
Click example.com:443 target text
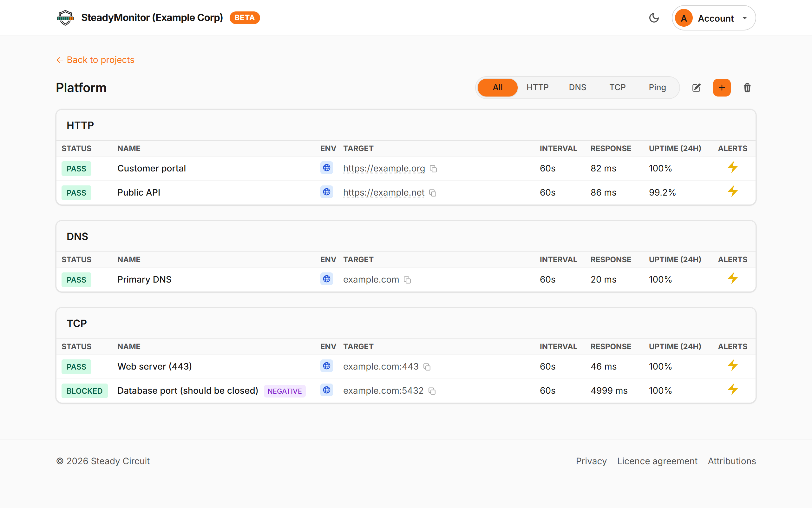click(x=381, y=366)
